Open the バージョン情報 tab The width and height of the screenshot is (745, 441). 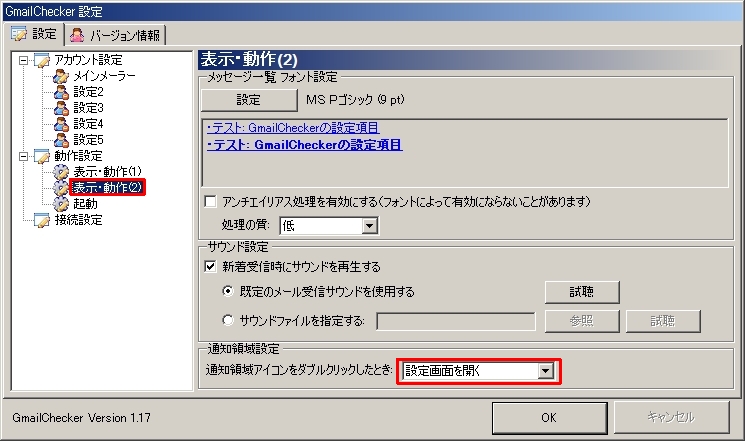pos(115,35)
